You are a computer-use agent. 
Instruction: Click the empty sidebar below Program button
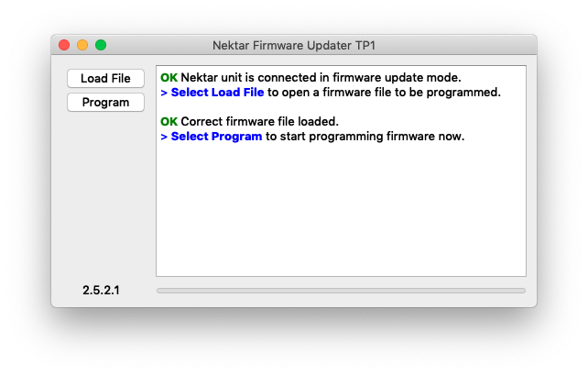(x=105, y=195)
